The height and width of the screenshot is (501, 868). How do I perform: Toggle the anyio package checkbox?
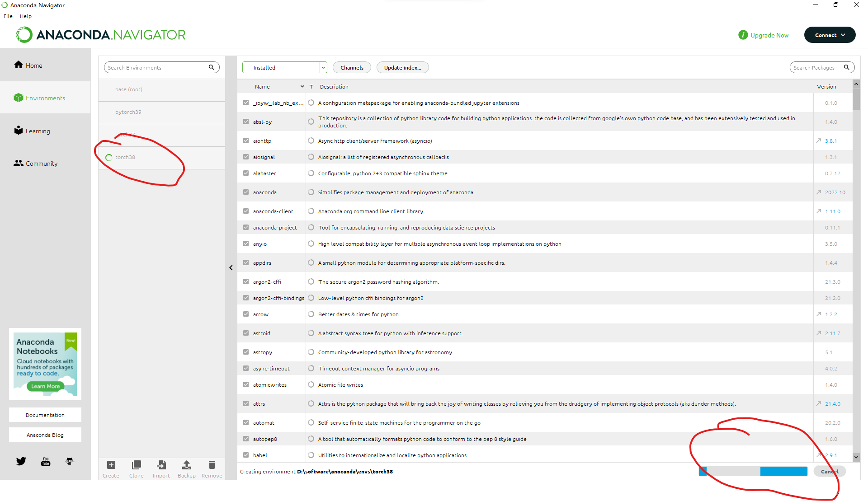(x=246, y=243)
